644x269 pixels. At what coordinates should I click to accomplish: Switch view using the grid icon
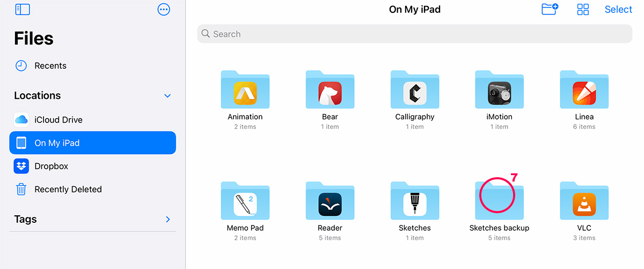pyautogui.click(x=583, y=9)
